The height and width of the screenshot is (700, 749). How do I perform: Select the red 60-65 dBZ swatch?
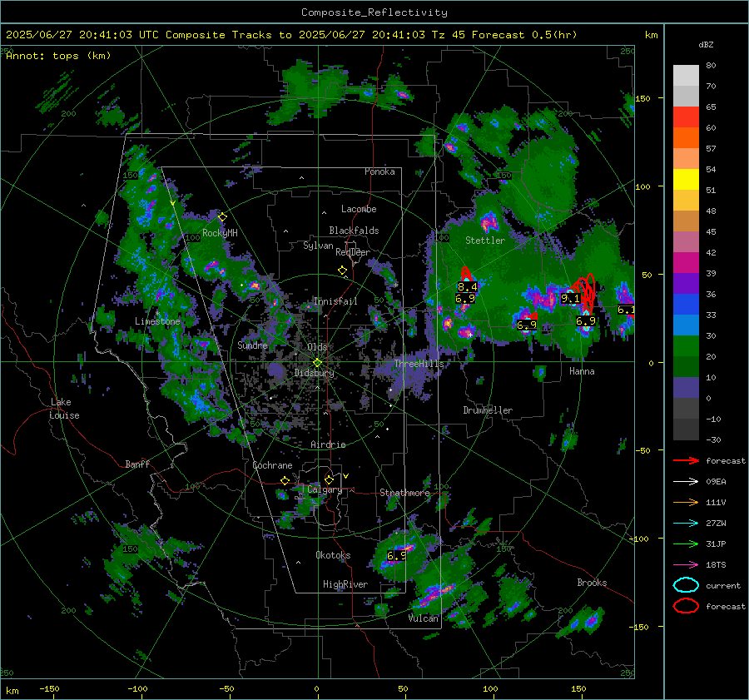coord(686,117)
